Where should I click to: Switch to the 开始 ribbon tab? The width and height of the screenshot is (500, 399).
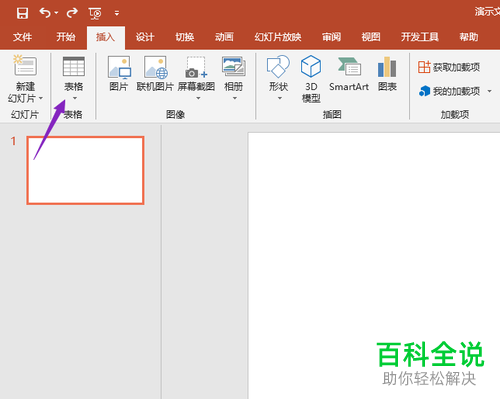click(65, 37)
